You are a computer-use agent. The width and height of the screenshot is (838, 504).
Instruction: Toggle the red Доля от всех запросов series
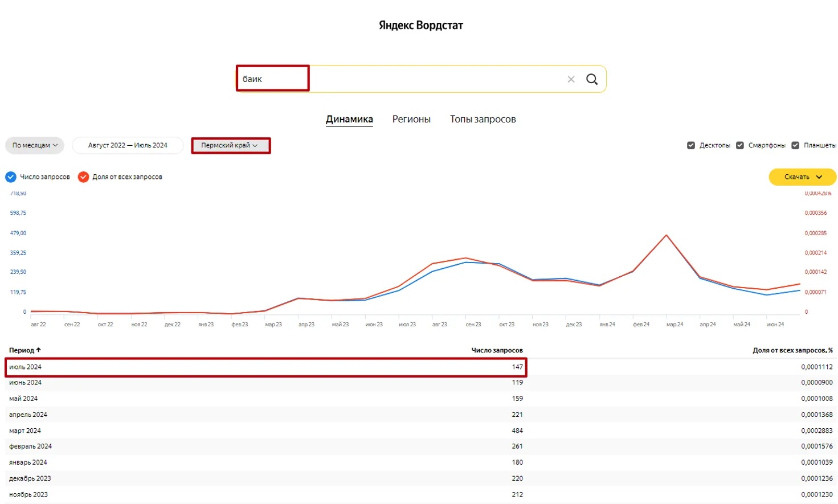pos(83,177)
